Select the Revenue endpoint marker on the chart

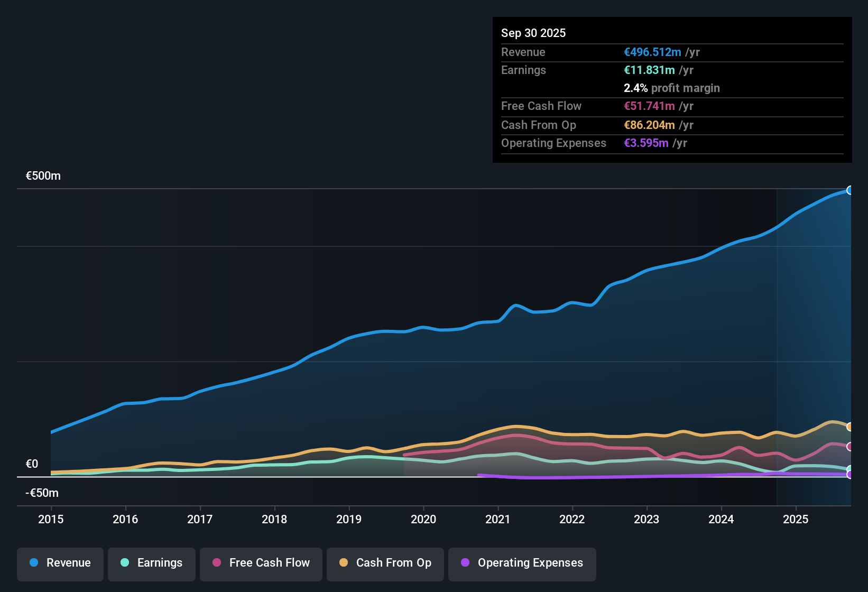pos(850,190)
